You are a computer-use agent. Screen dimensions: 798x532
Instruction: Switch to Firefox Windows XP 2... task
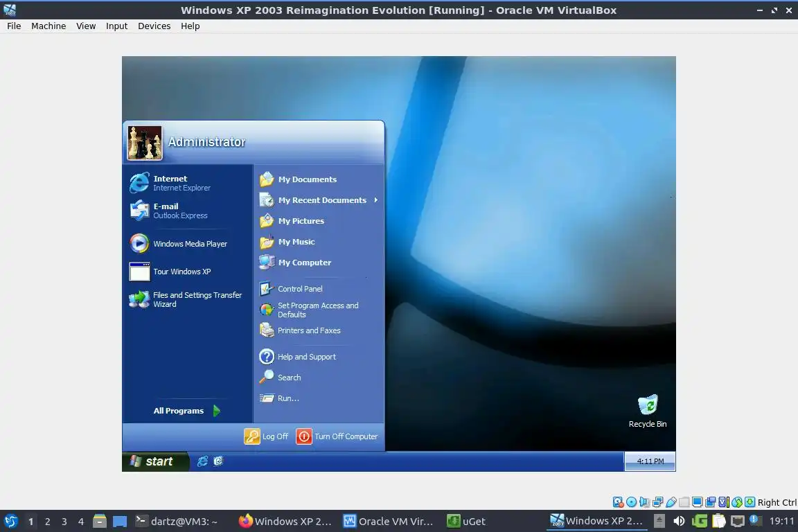[x=285, y=521]
